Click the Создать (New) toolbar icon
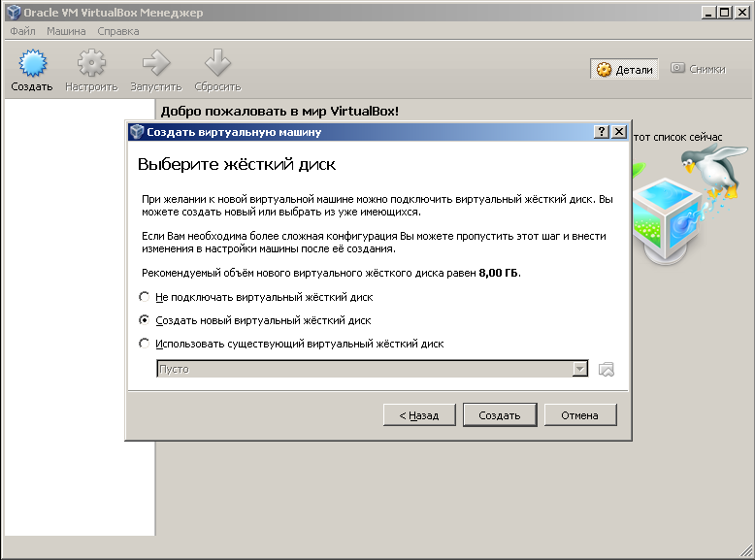 click(x=32, y=63)
